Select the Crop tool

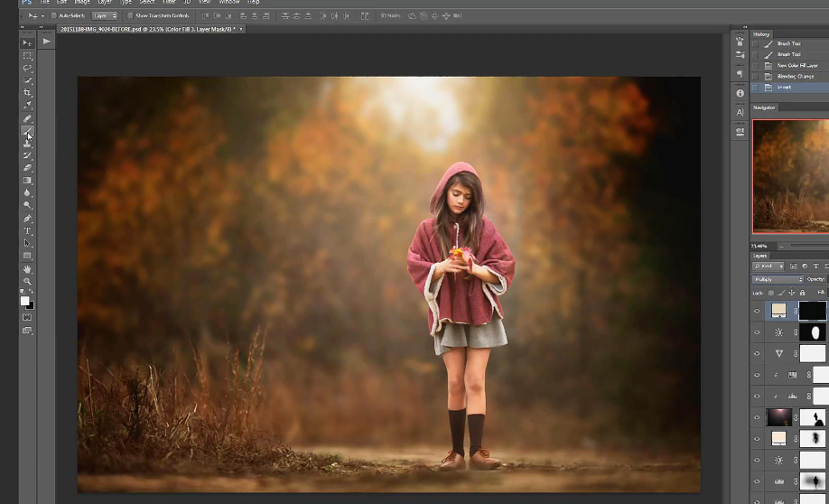click(x=27, y=92)
